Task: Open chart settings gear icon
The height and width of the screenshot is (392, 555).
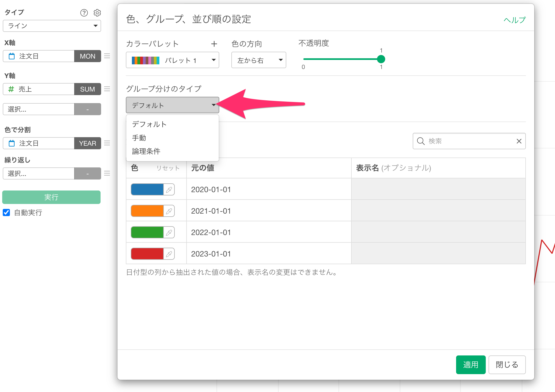Action: tap(97, 13)
